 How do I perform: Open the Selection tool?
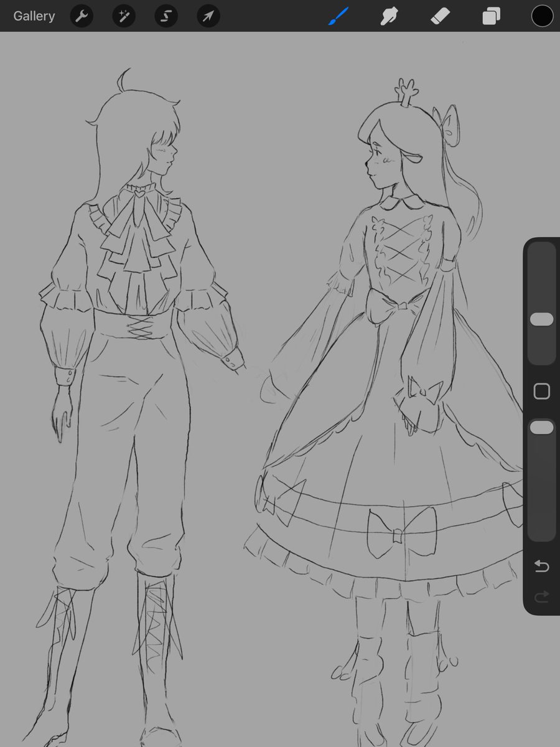point(166,16)
